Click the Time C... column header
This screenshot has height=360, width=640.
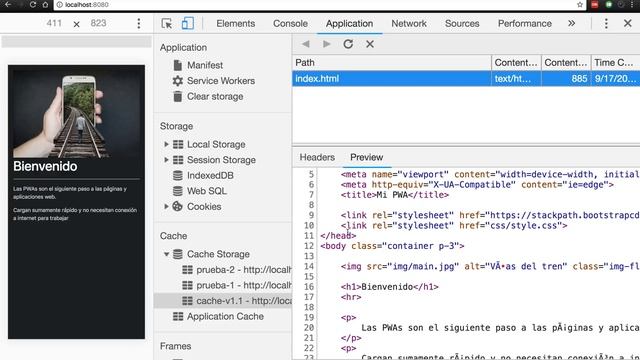pos(616,62)
